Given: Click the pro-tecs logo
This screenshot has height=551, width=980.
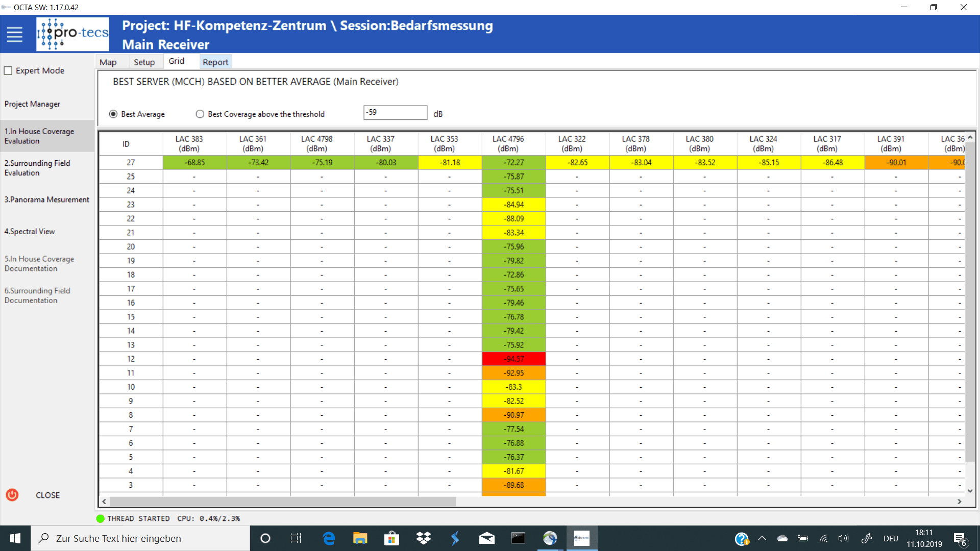Looking at the screenshot, I should point(72,34).
